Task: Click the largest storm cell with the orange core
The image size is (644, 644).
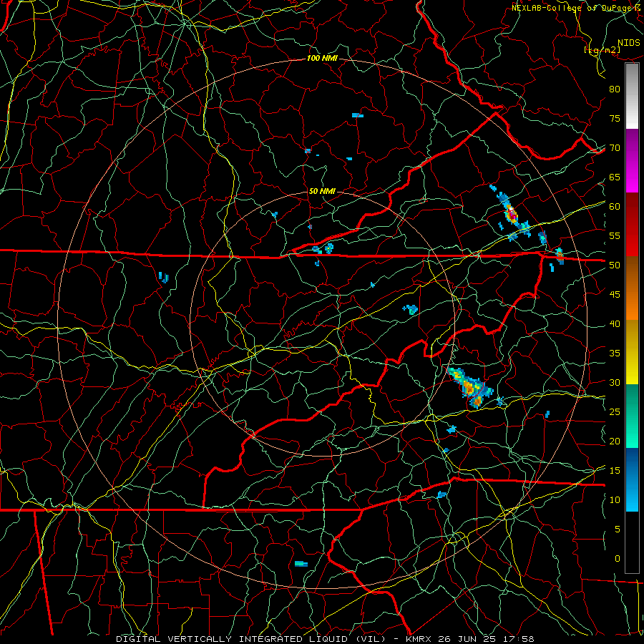Action: (471, 388)
